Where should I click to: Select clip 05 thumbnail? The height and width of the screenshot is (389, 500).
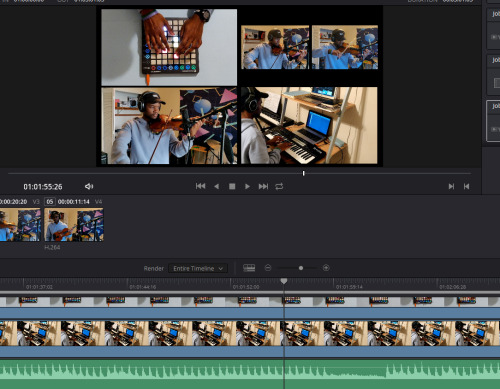[74, 225]
